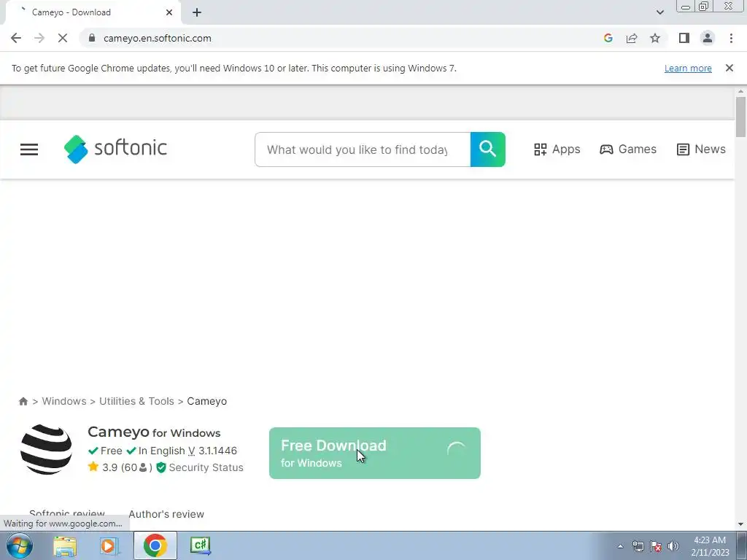The width and height of the screenshot is (747, 560).
Task: Bookmark this page with star icon
Action: coord(655,38)
